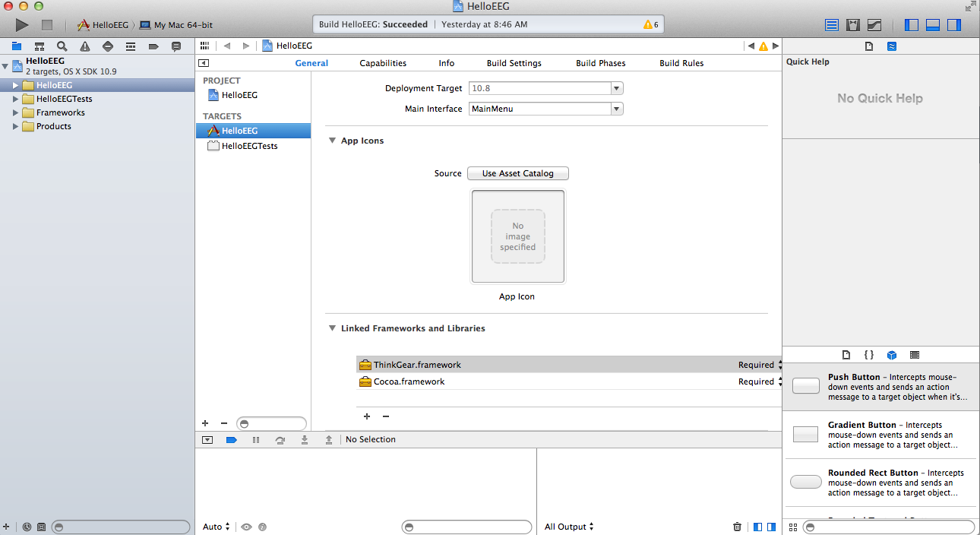Open the Log navigator speech bubble icon
Screen dimensions: 980x535
pyautogui.click(x=176, y=46)
